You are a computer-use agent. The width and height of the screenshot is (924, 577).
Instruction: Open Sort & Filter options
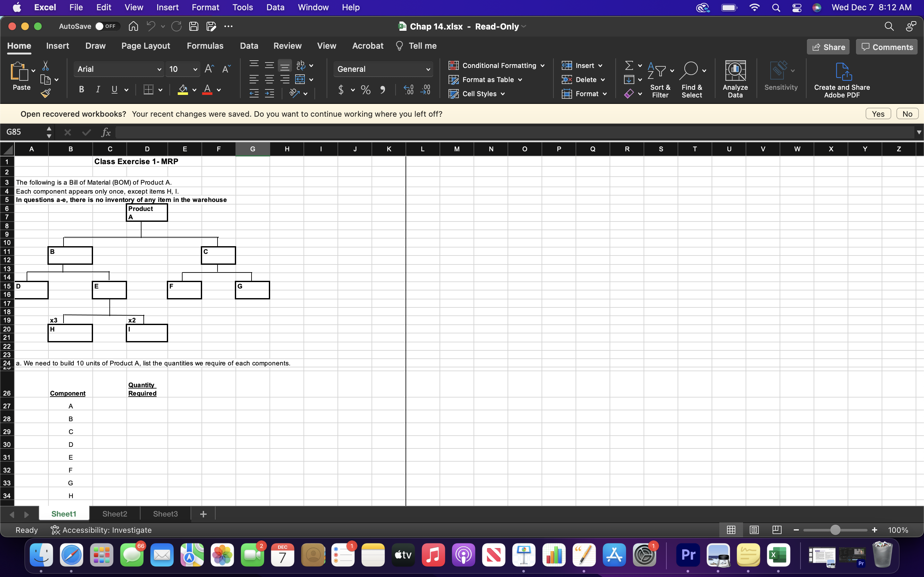click(x=660, y=79)
